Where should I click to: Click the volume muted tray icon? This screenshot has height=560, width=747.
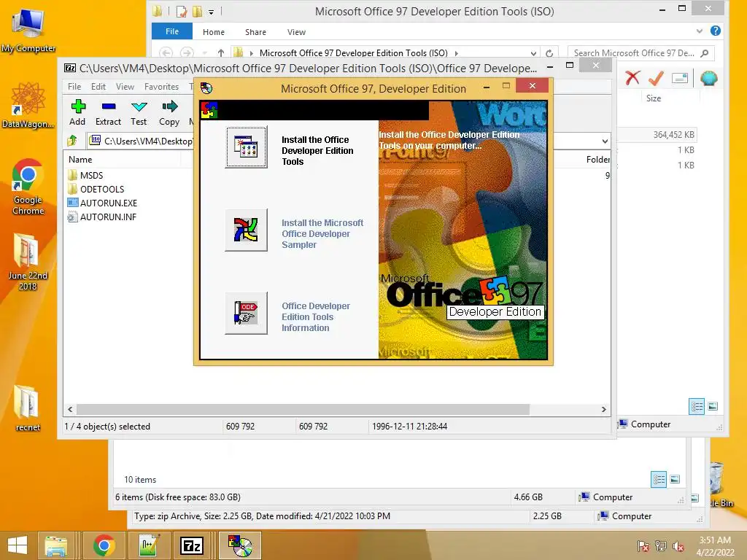pos(678,546)
